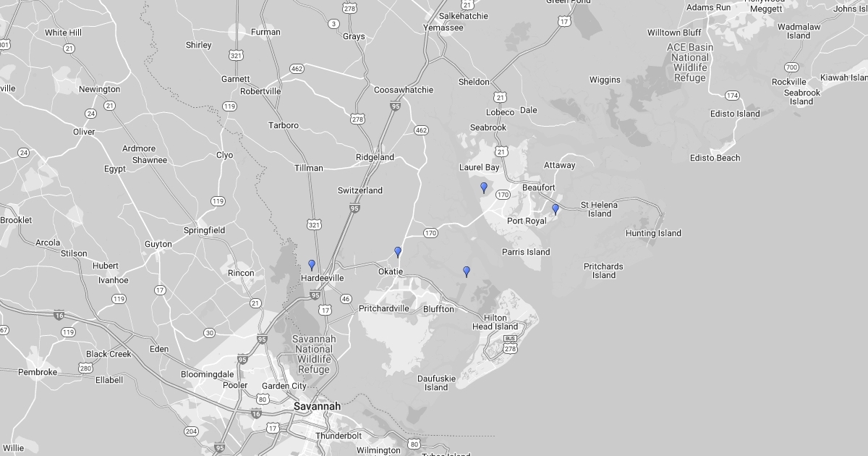
Task: Click the route 170 shield east of Okatie
Action: pyautogui.click(x=430, y=233)
